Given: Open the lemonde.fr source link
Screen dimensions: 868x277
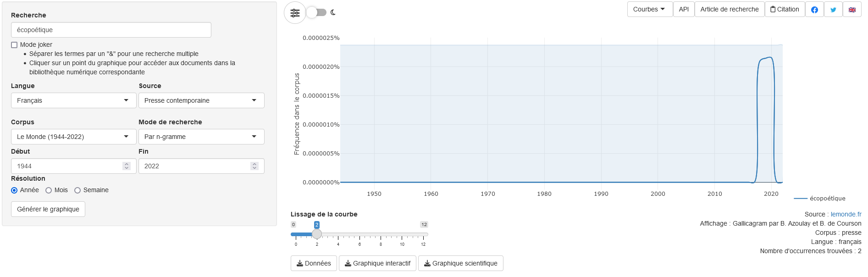Looking at the screenshot, I should tap(846, 214).
